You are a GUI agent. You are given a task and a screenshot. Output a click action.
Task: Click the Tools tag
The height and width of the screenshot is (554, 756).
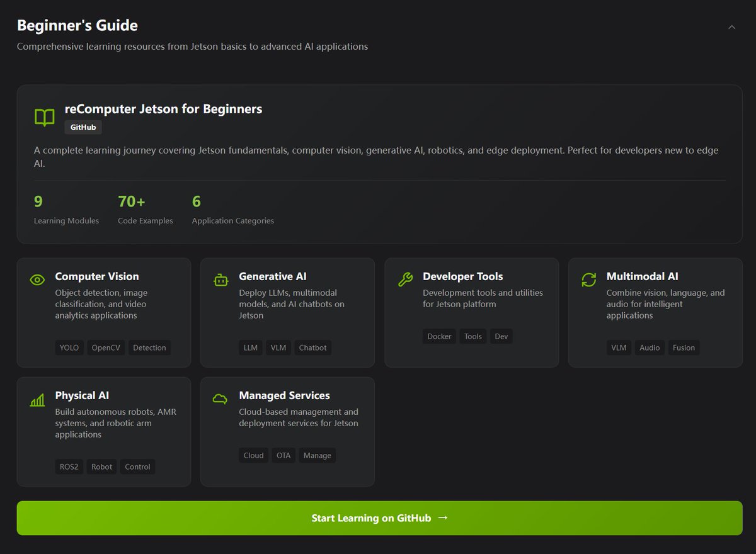(473, 336)
